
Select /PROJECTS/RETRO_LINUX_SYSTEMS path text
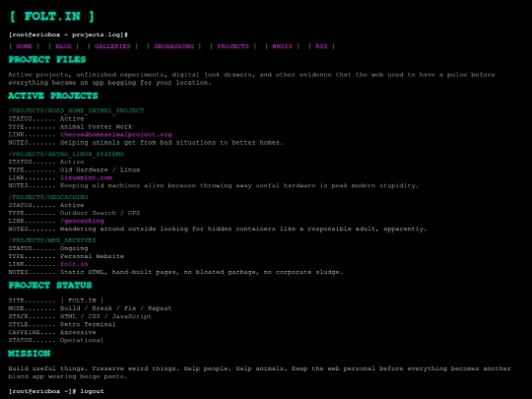[66, 154]
